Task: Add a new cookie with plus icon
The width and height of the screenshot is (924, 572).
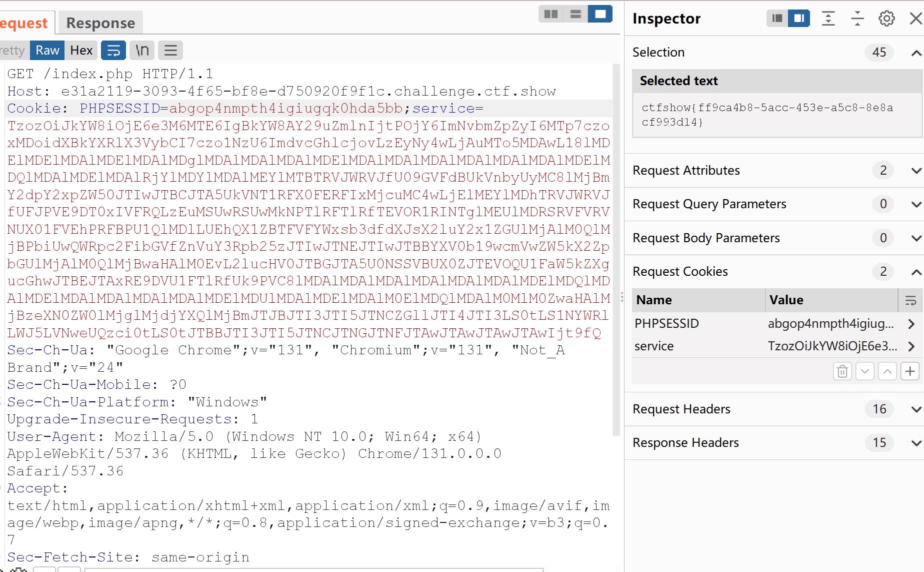Action: pos(910,371)
